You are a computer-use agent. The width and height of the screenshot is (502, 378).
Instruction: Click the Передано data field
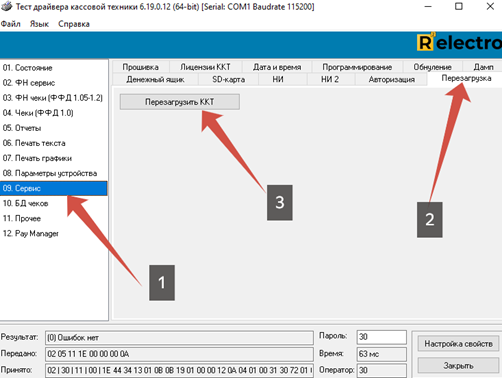tap(179, 354)
